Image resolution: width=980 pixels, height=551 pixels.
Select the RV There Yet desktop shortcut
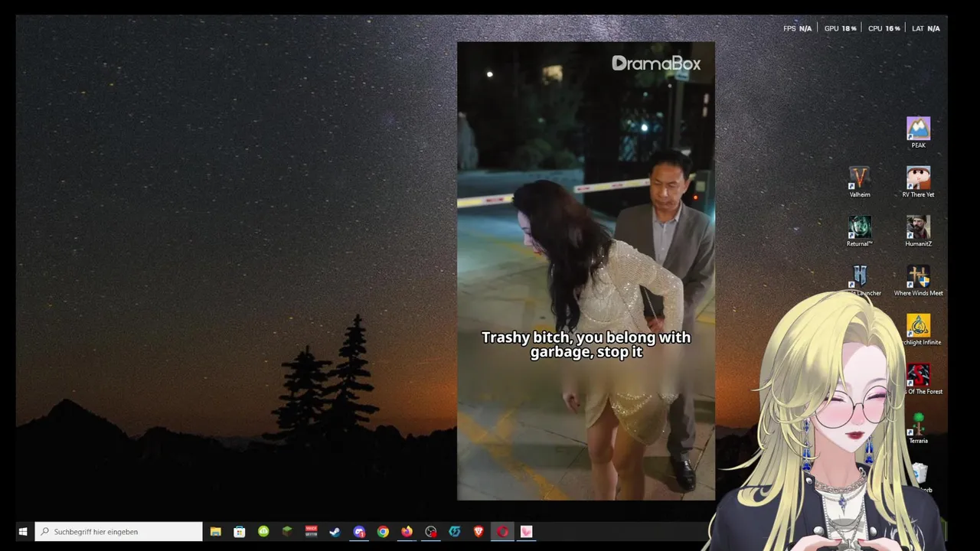pyautogui.click(x=918, y=182)
